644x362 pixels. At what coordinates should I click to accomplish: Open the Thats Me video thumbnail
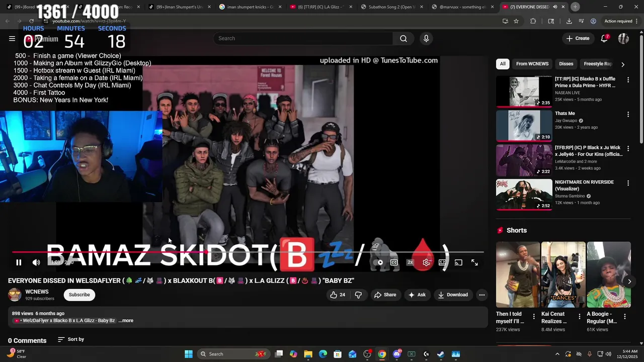click(524, 126)
